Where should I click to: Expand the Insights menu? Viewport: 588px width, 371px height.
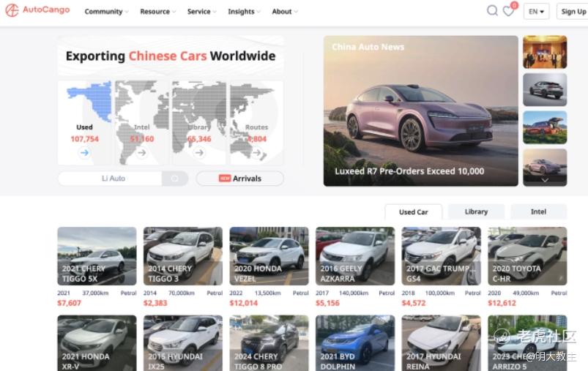click(244, 12)
